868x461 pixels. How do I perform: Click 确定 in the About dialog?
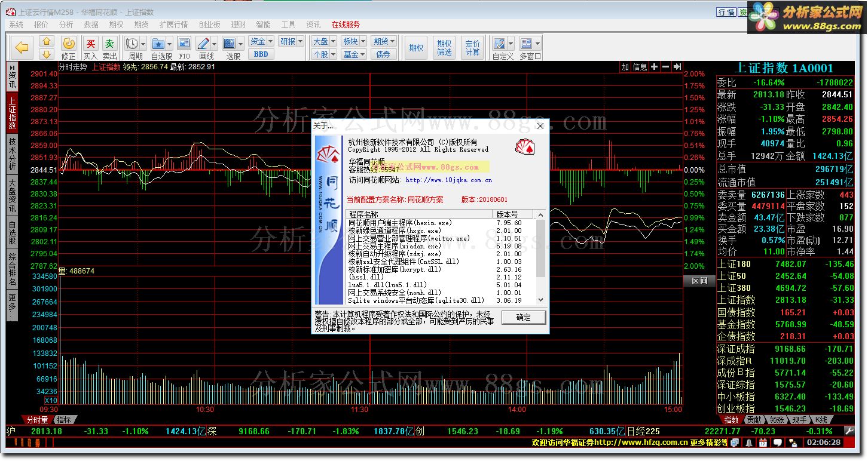point(523,317)
